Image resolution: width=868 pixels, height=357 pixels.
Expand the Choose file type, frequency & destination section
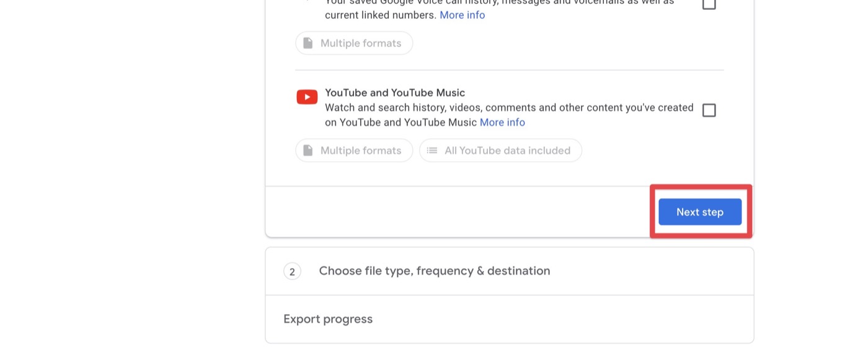pyautogui.click(x=509, y=271)
